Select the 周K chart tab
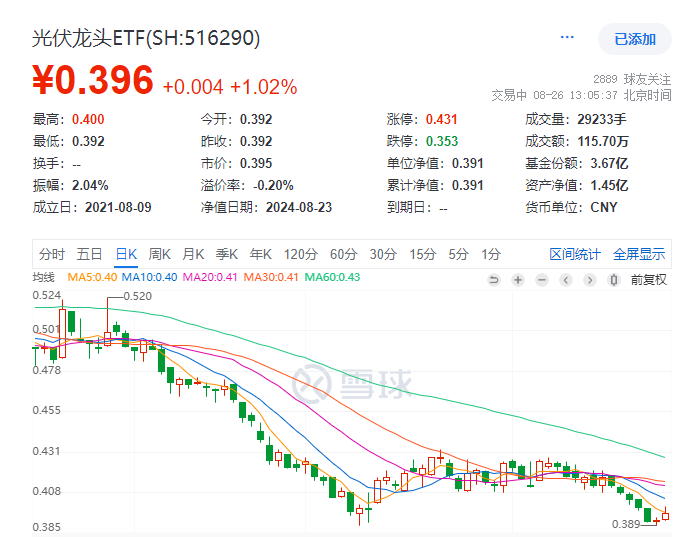The height and width of the screenshot is (537, 688). [159, 254]
